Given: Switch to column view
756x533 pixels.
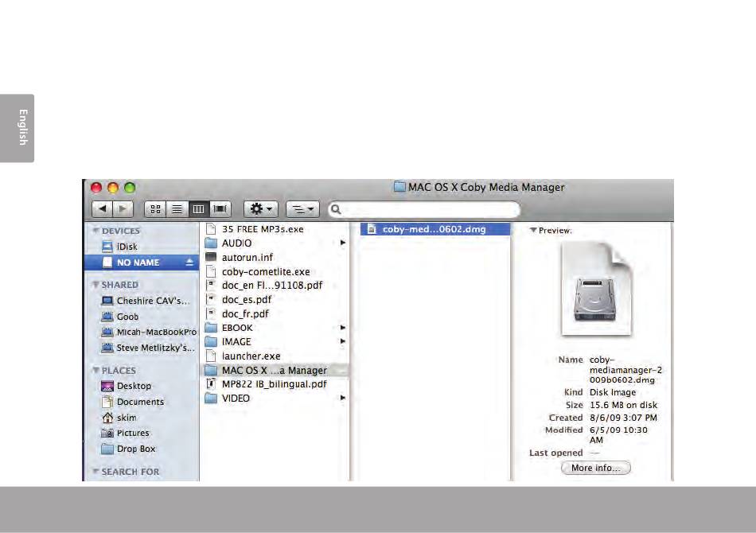Looking at the screenshot, I should pos(198,208).
